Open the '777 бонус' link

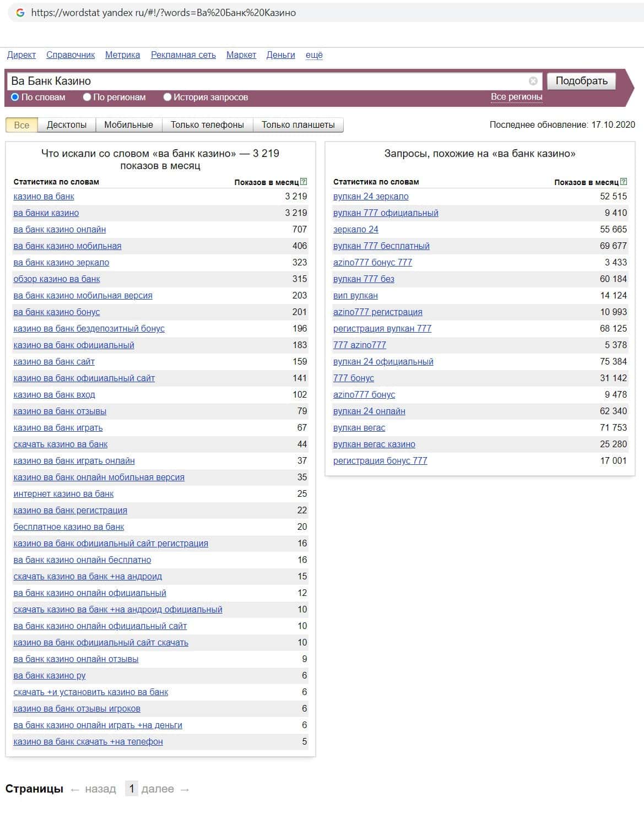(354, 378)
